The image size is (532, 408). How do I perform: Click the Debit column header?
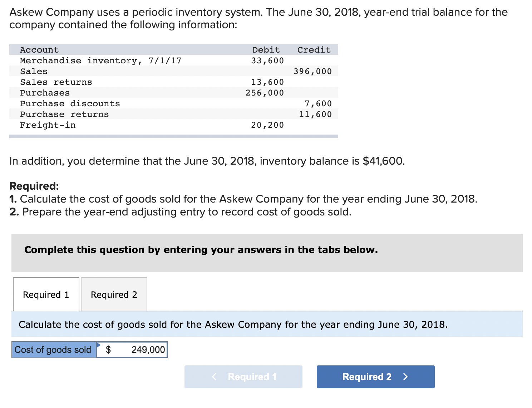(x=266, y=49)
